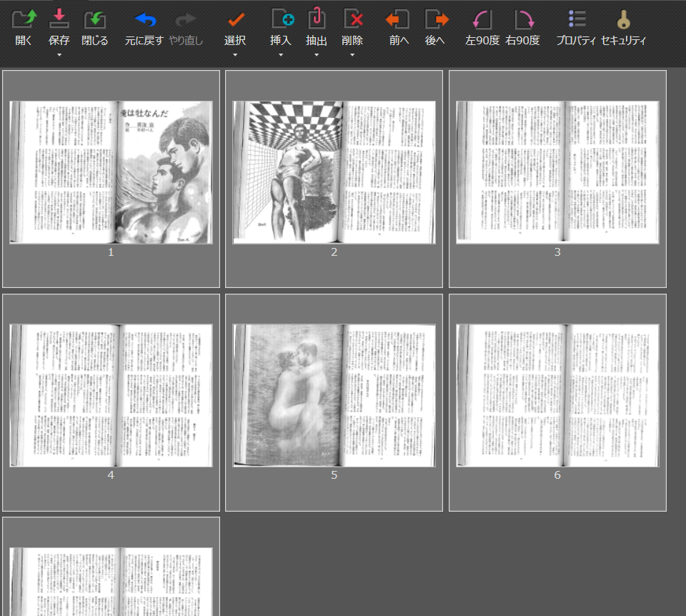686x616 pixels.
Task: Open the dropdown arrow under 挿入
Action: coord(280,55)
